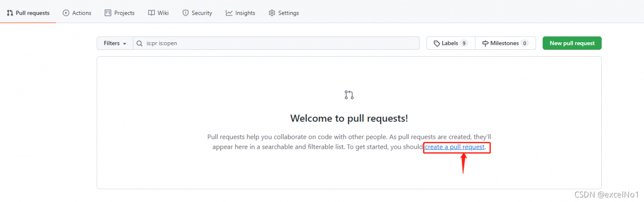Click the Insights graph icon

tap(229, 13)
